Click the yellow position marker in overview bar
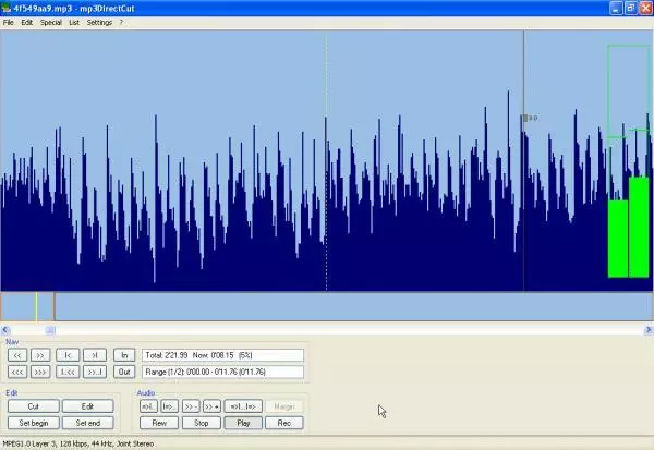 tap(36, 307)
